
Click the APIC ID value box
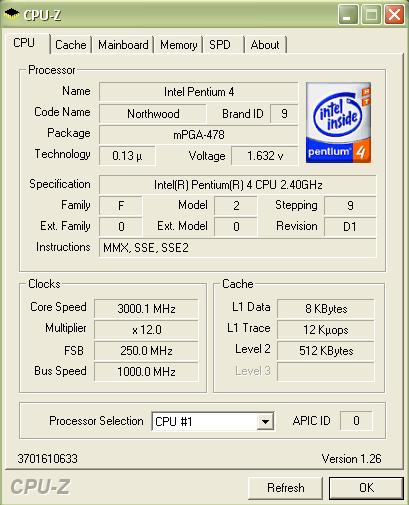click(x=356, y=421)
